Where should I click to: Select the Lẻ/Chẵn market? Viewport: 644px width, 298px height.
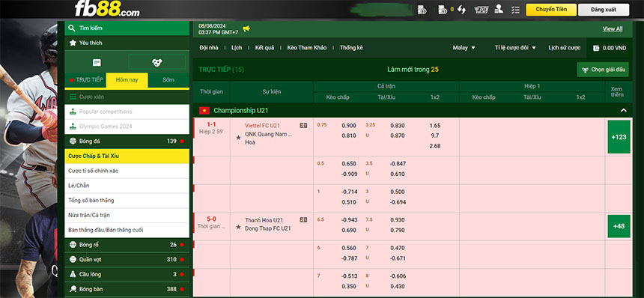[127, 186]
